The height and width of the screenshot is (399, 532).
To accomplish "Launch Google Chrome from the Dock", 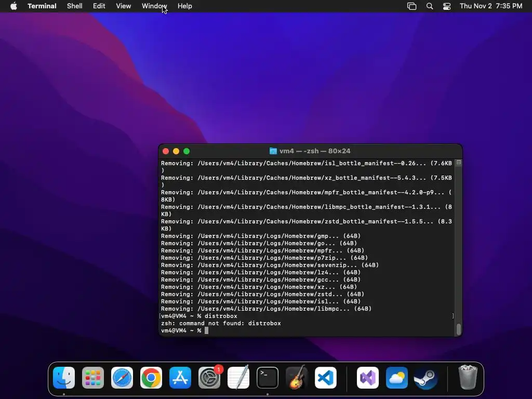I will (151, 378).
